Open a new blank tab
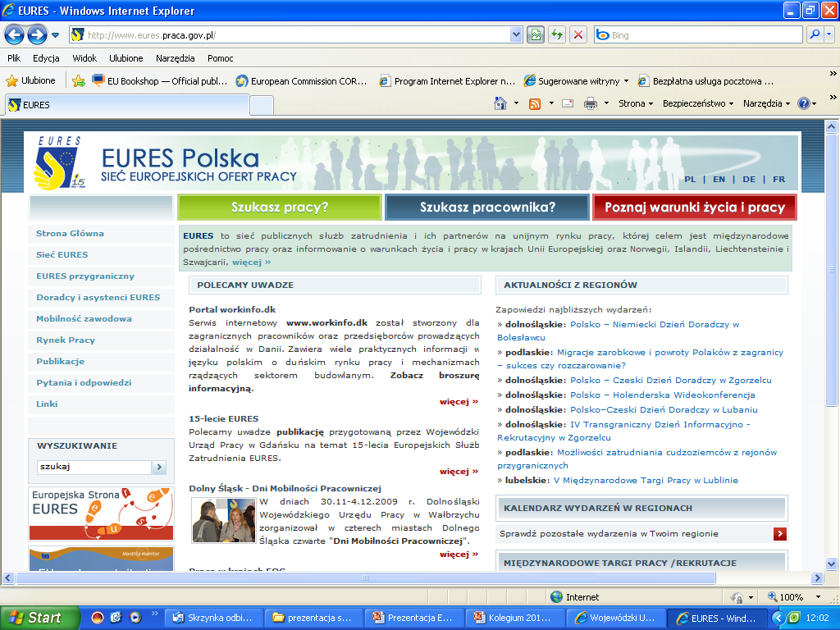 pos(262,105)
